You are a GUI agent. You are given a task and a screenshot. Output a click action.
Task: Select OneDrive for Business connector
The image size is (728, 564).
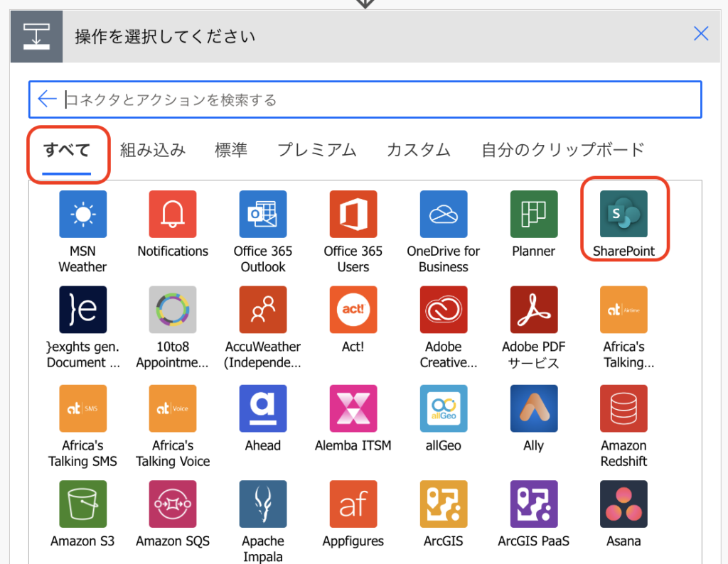[444, 214]
